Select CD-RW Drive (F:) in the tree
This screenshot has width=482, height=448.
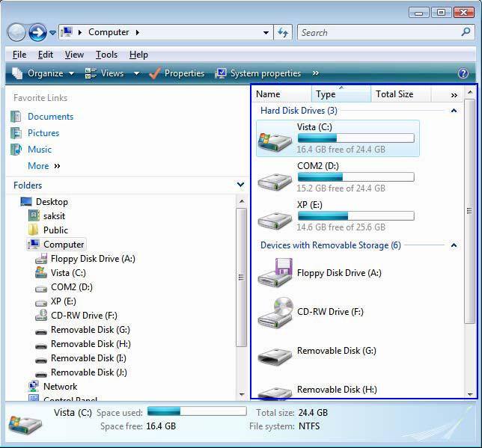click(84, 316)
